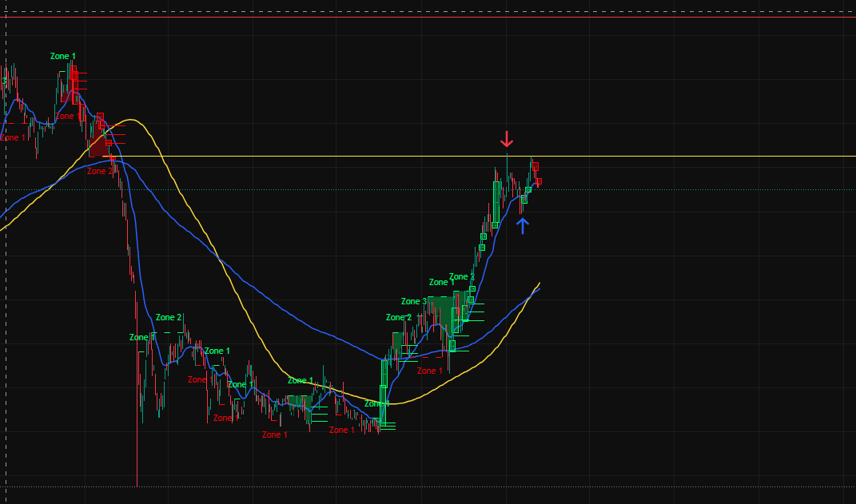The height and width of the screenshot is (504, 856).
Task: Select the lowest red Zone 1 label
Action: tap(275, 435)
